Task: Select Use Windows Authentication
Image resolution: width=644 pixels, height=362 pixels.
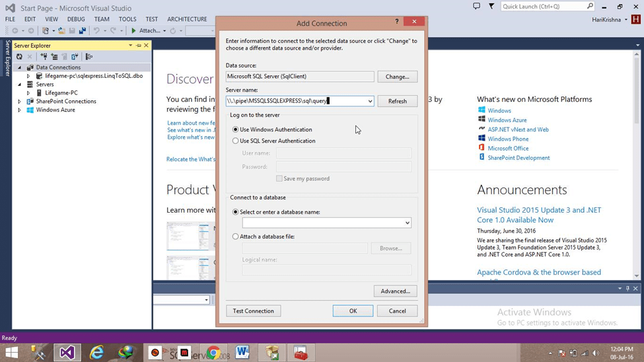Action: click(x=235, y=129)
